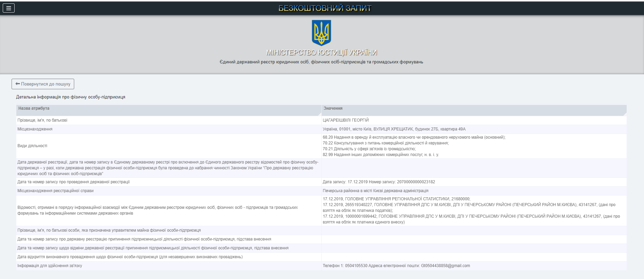Click the МІНІСТЕРСТВО ЮСТИЦІЇ УКРАЇНИ heading

pyautogui.click(x=321, y=52)
